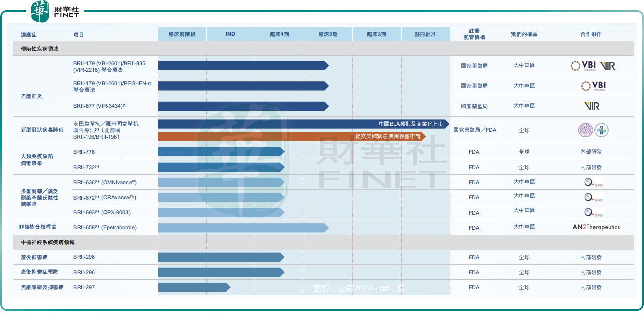Click the VIR logo in the BRII-877 row
This screenshot has width=644, height=321.
592,106
